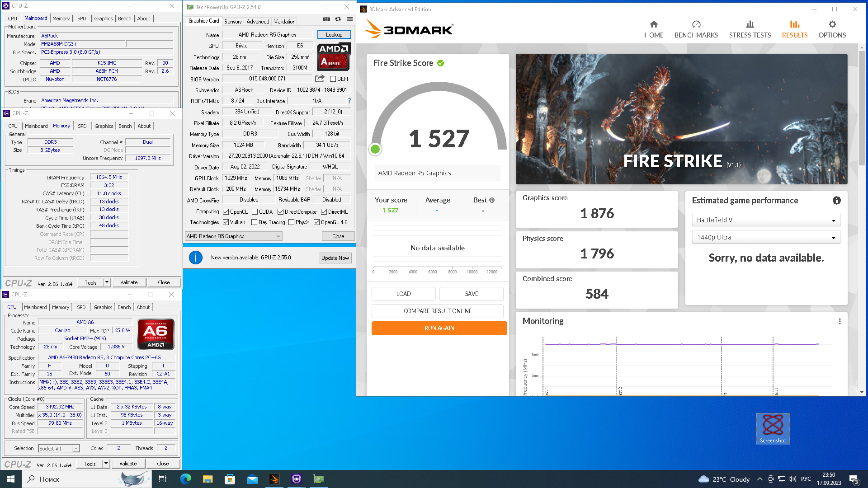Click Update Now in GPU-Z
Viewport: 868px width, 488px height.
coord(335,258)
